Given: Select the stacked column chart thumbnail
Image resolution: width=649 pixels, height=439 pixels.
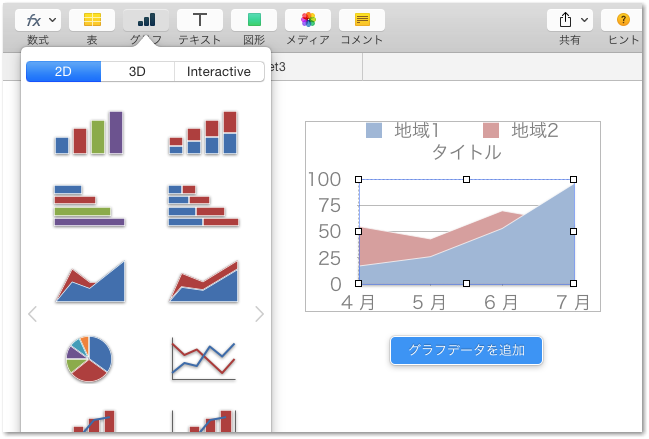Looking at the screenshot, I should click(x=203, y=133).
